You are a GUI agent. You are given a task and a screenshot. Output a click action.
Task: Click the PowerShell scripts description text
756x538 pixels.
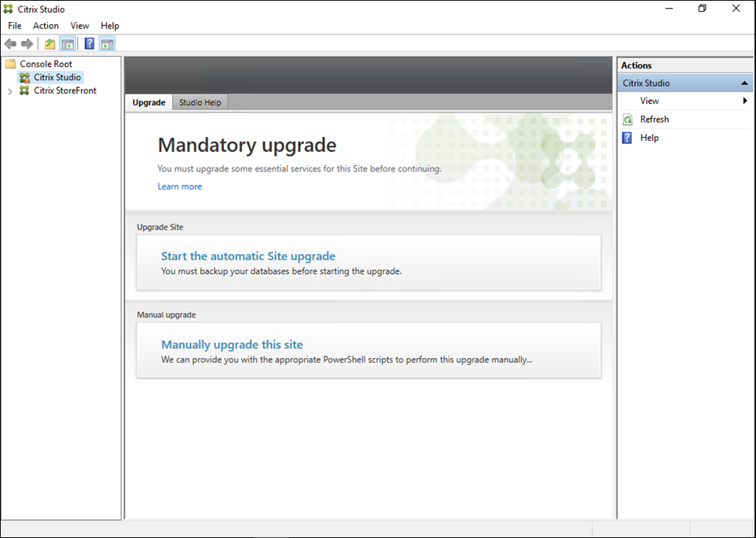click(x=347, y=359)
